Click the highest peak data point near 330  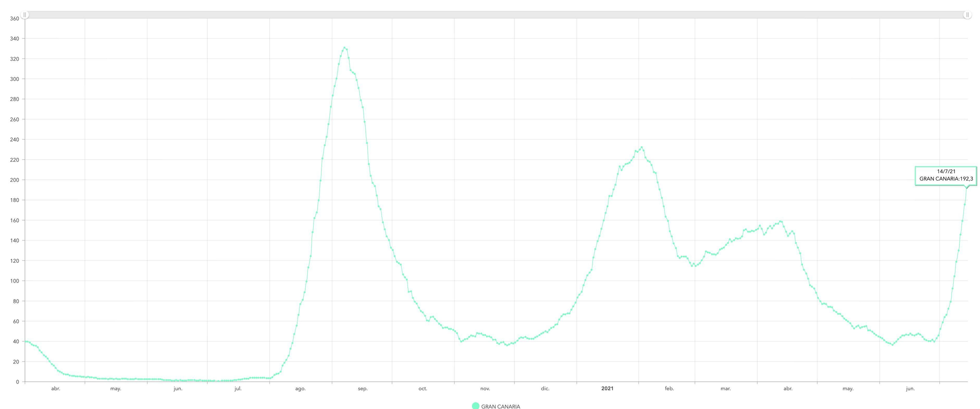344,48
